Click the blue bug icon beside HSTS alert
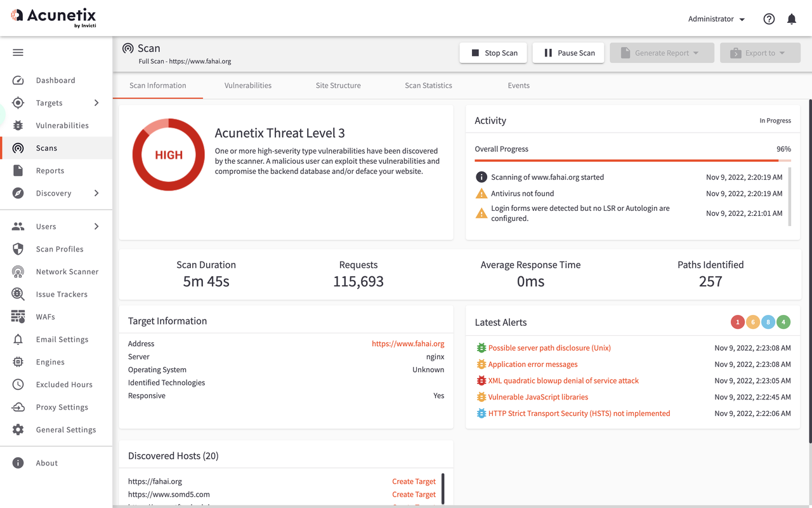The height and width of the screenshot is (508, 812). [x=481, y=413]
